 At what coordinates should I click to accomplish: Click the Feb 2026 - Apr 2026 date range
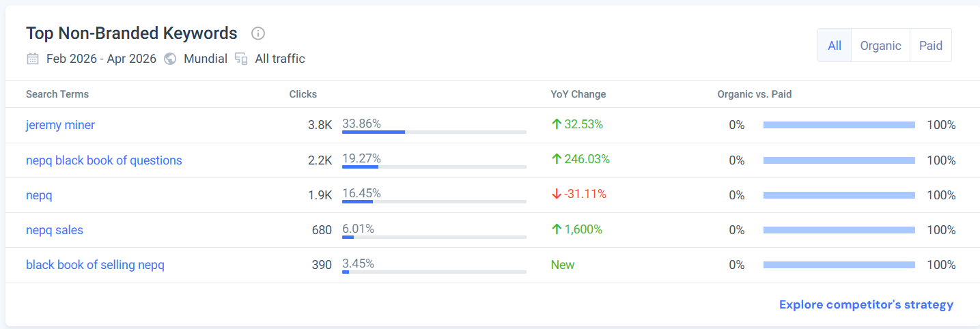[x=101, y=59]
